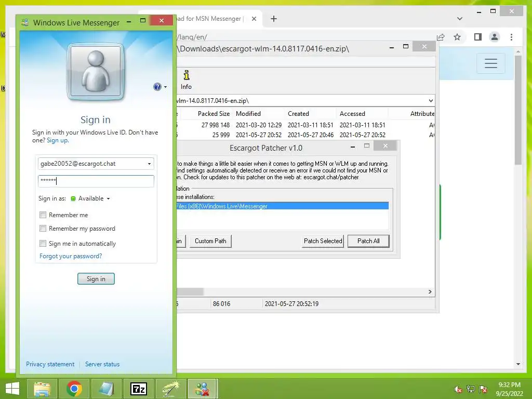The height and width of the screenshot is (399, 532).
Task: Open File Explorer from taskbar
Action: click(42, 389)
